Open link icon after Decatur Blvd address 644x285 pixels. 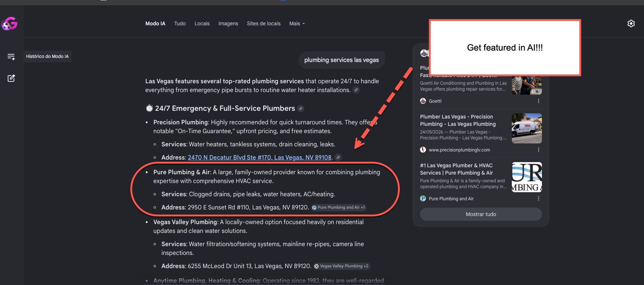click(338, 157)
